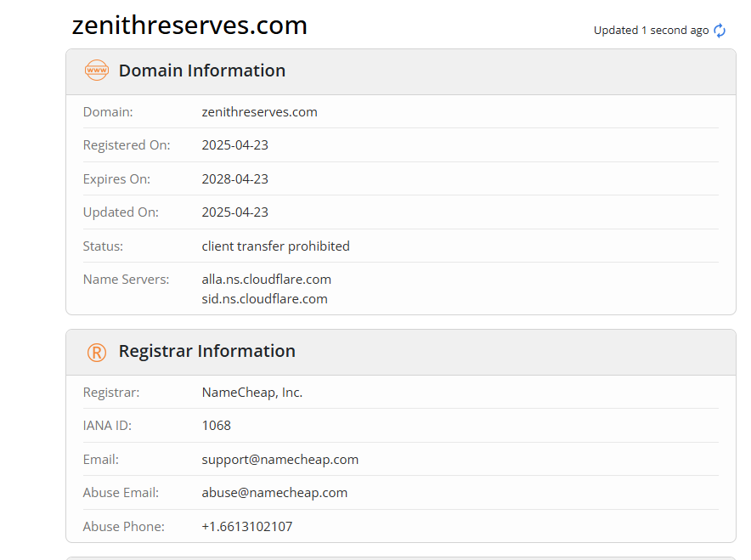
Task: Click the zenithreserves.com page title
Action: [189, 25]
